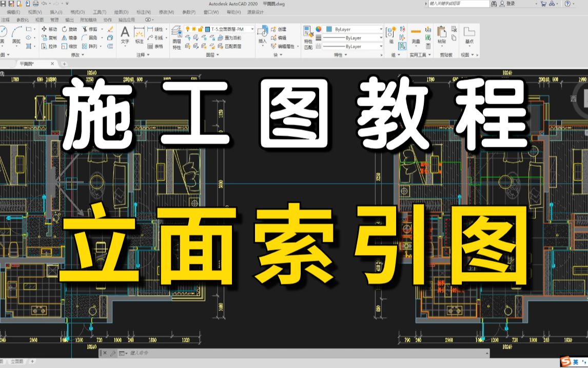This screenshot has width=588, height=368.
Task: Click the 置为当前 layer icon
Action: [221, 38]
